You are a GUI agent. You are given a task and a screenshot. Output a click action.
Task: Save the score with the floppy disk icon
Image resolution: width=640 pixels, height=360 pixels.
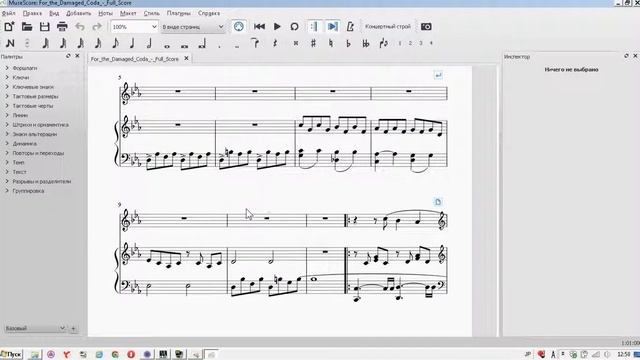[x=44, y=27]
